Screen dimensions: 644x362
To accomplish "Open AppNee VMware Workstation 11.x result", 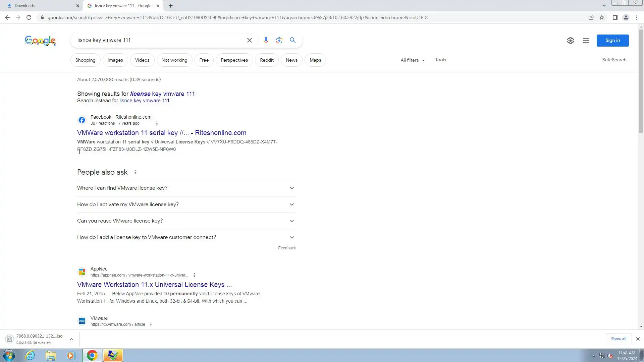I will [154, 285].
